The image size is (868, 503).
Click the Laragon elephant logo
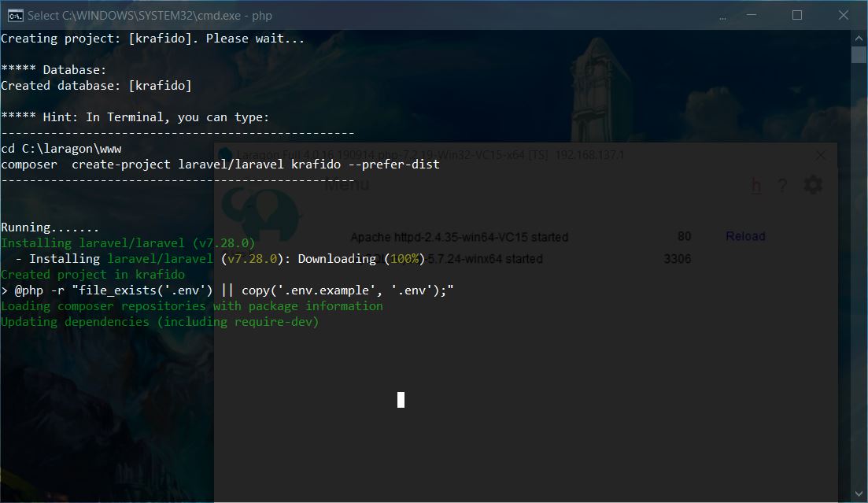tap(260, 213)
